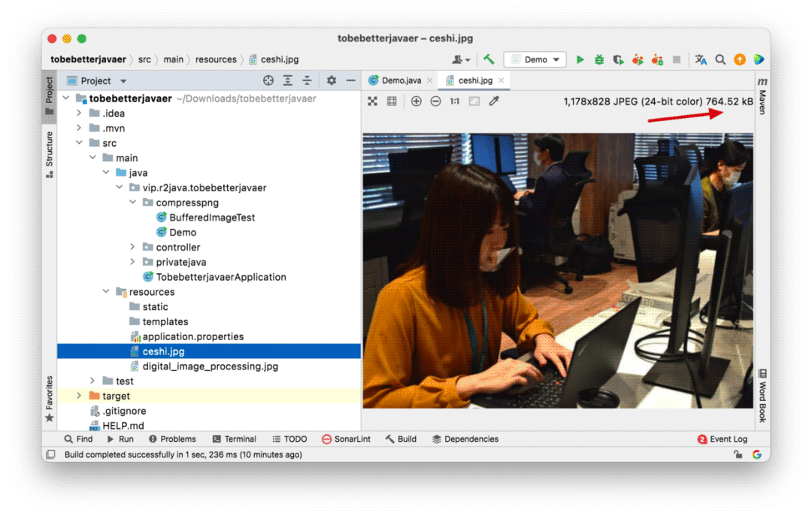
Task: Collapse the tobebetterjavaer root folder
Action: [x=65, y=98]
